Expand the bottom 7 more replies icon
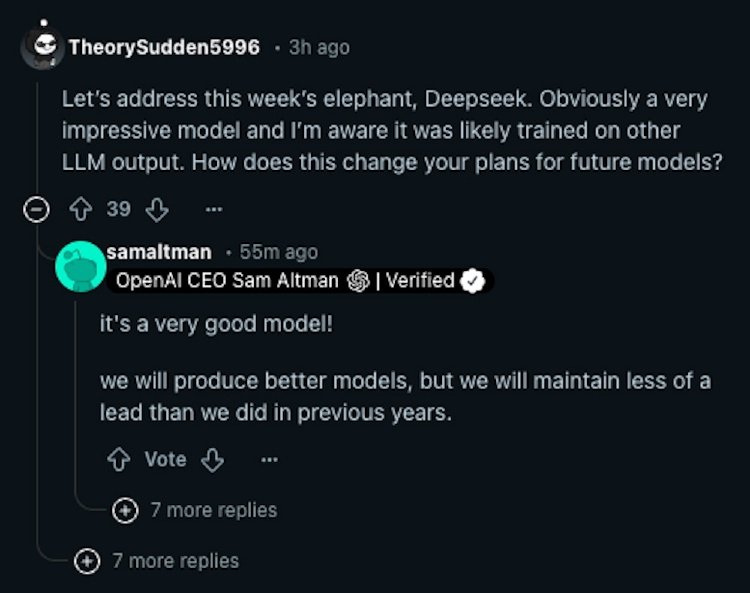Screen dimensions: 750x593 click(87, 561)
